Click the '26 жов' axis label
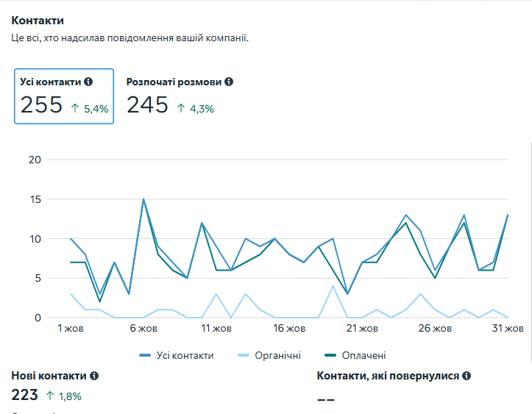The image size is (532, 414). tap(435, 328)
